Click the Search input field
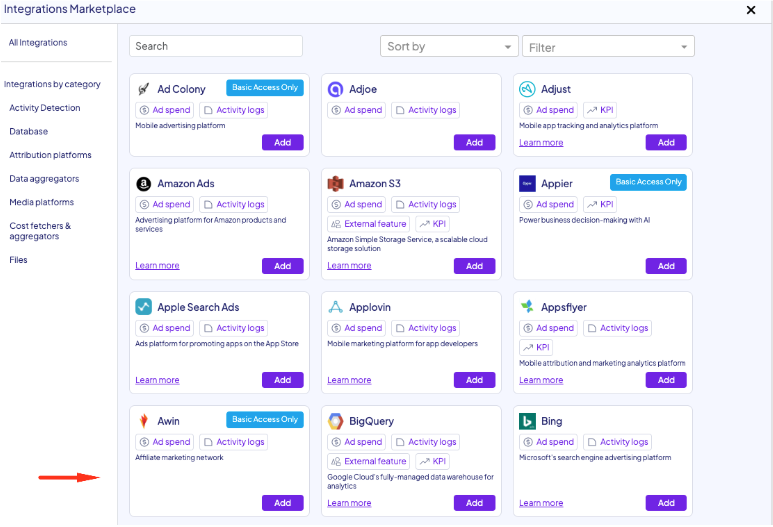The height and width of the screenshot is (527, 773). pos(216,46)
